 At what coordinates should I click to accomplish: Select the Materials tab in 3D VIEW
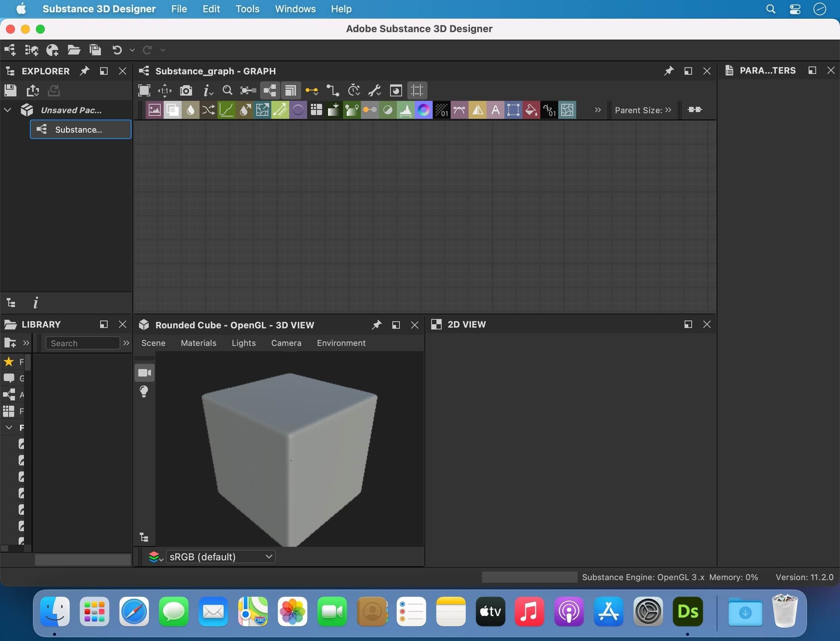coord(198,343)
